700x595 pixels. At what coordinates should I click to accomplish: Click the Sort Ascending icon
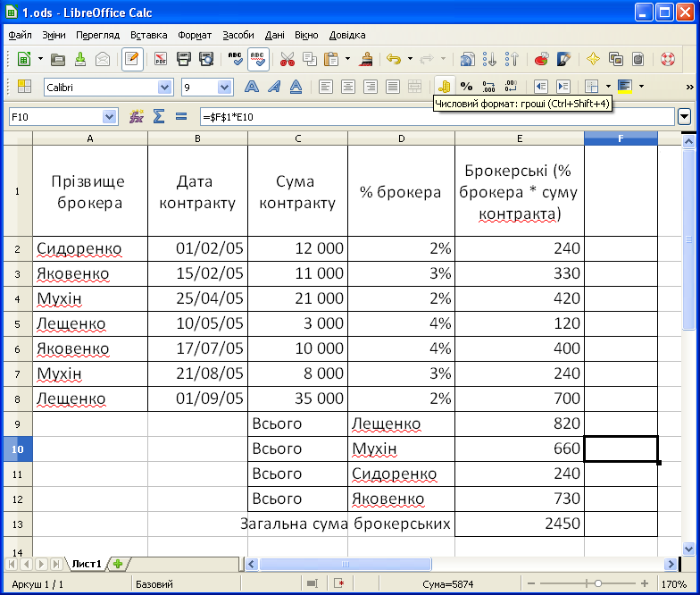[489, 59]
